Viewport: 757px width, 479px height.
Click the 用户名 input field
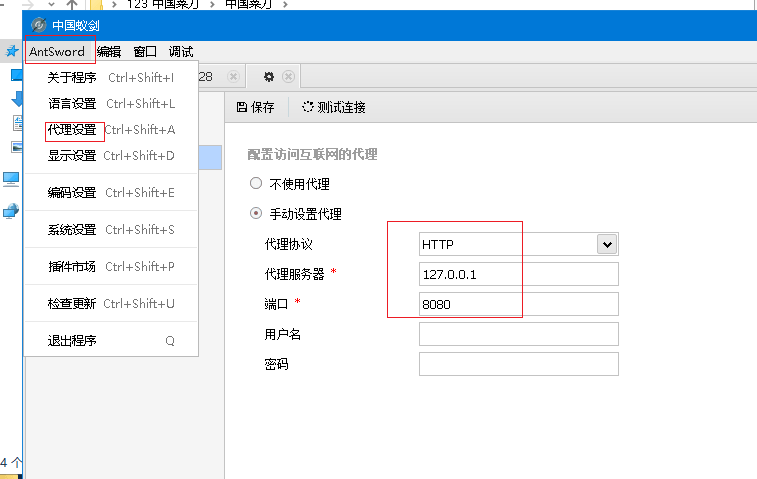coord(519,334)
